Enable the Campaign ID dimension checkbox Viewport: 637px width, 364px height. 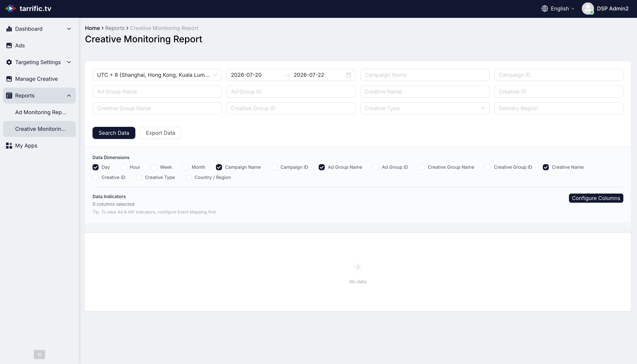point(275,167)
